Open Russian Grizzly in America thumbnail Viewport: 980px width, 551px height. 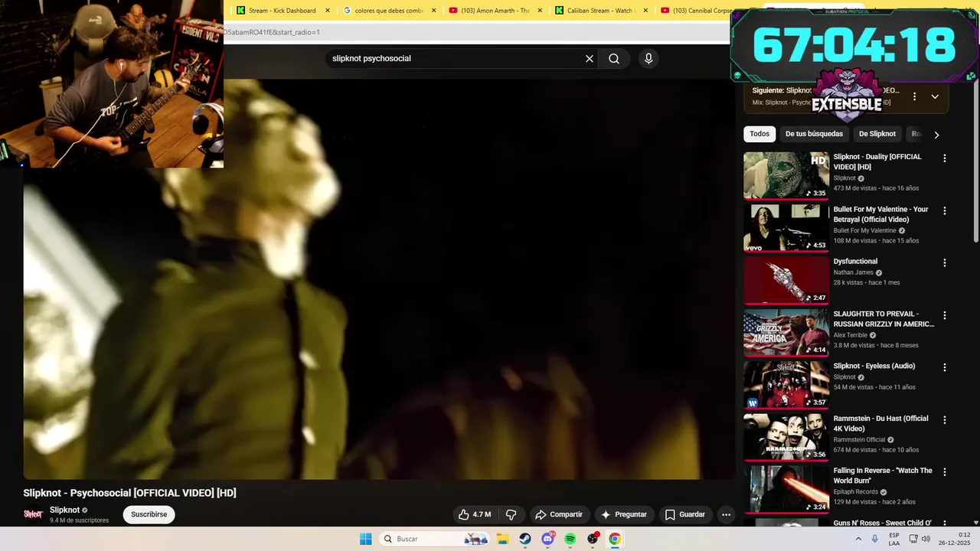[786, 332]
